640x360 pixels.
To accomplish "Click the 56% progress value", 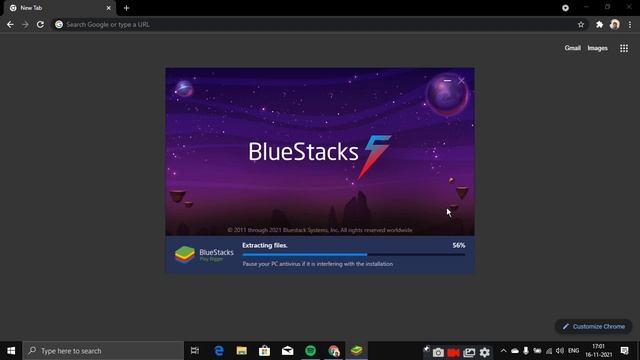I will pyautogui.click(x=458, y=245).
